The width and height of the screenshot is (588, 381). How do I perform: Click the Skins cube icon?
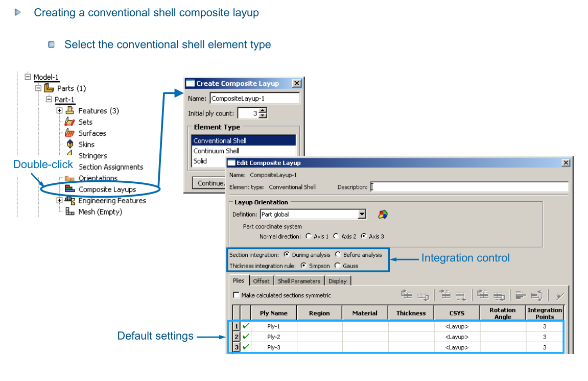coord(69,145)
